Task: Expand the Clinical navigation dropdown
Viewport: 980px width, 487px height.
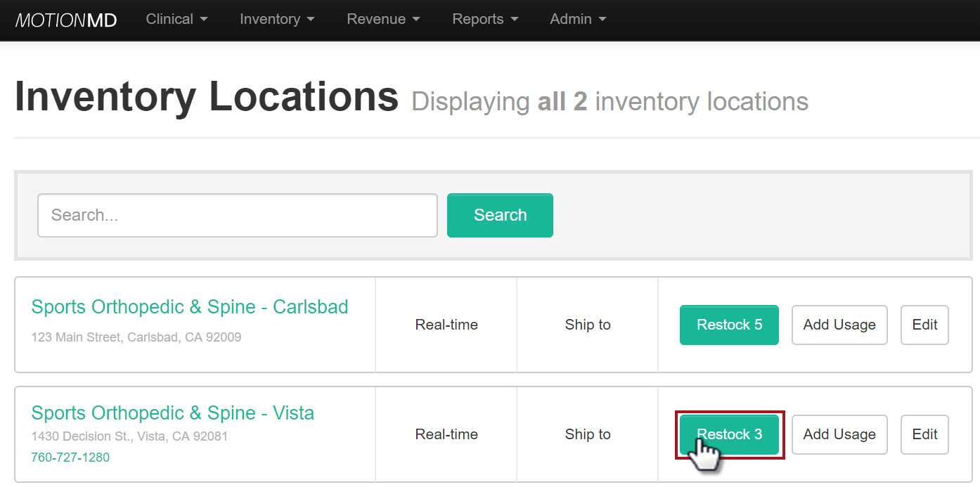Action: pos(175,20)
